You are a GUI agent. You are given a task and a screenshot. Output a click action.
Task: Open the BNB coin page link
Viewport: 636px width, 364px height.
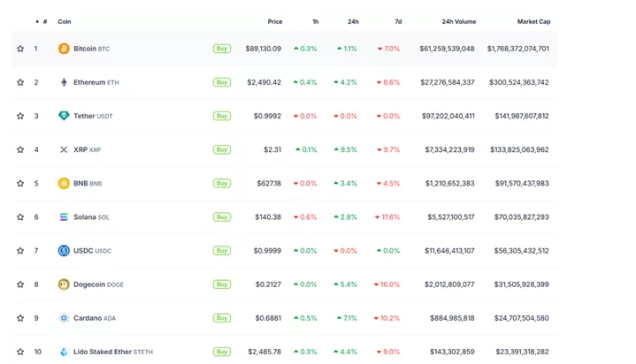88,183
